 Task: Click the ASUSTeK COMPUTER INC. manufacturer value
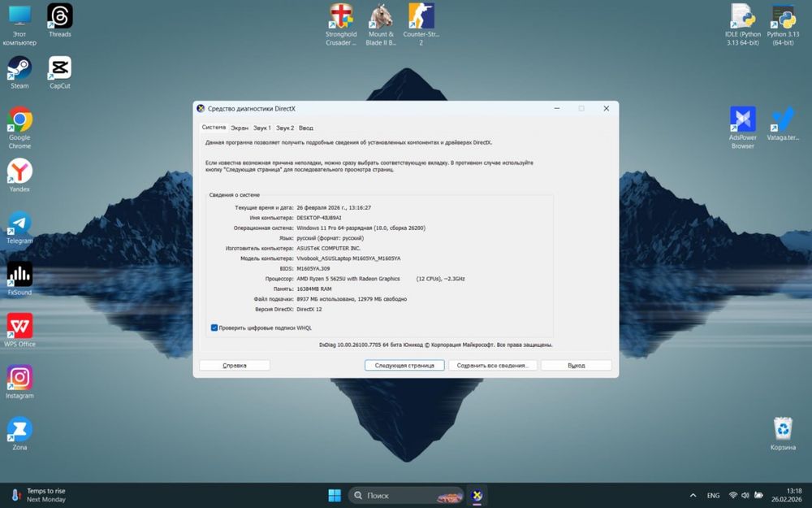[328, 248]
